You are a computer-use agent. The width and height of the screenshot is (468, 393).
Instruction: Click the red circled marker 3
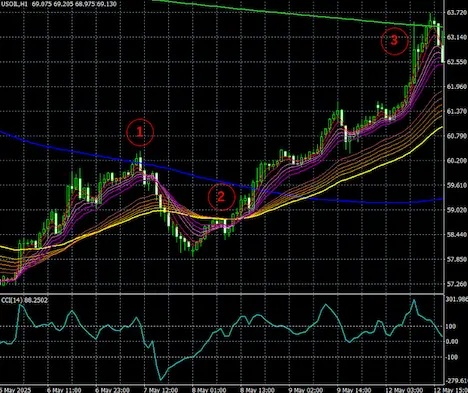click(x=394, y=40)
